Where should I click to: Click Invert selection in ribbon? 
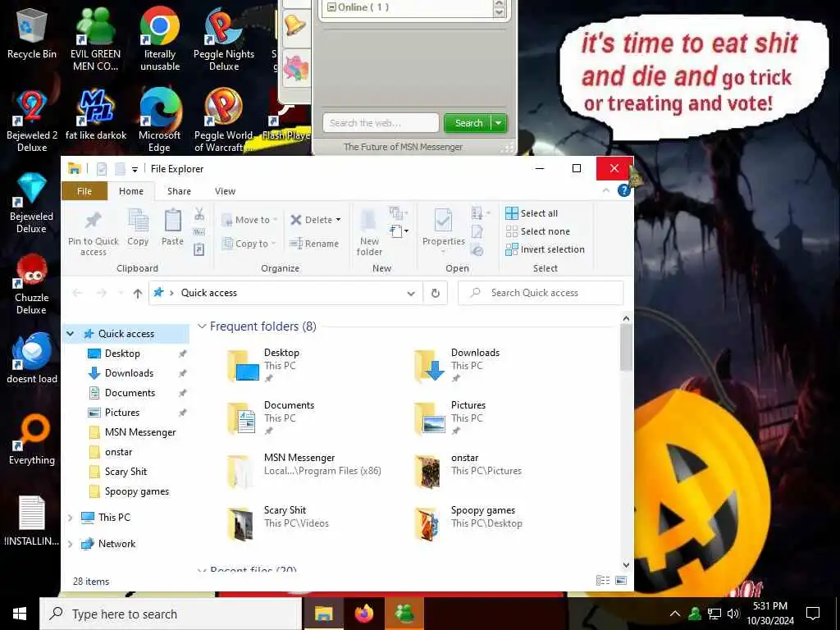click(x=545, y=249)
